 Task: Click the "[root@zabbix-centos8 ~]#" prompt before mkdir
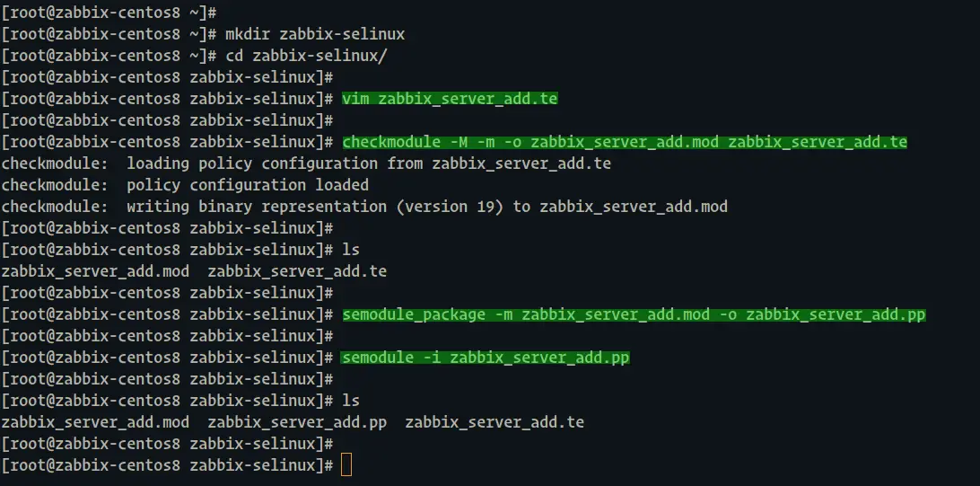(x=109, y=34)
